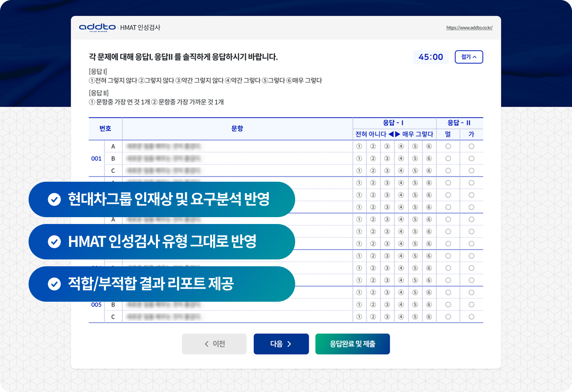Click the [응답 II] instruction label

99,93
